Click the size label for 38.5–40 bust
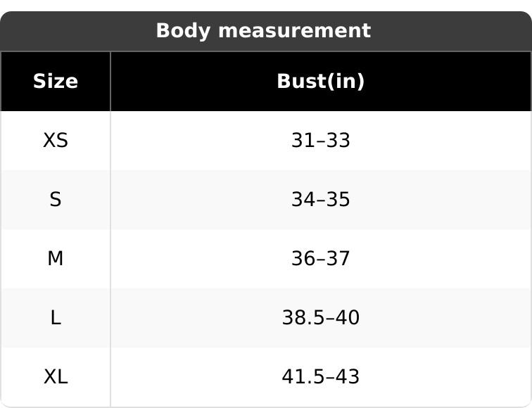The width and height of the screenshot is (532, 408). [56, 318]
